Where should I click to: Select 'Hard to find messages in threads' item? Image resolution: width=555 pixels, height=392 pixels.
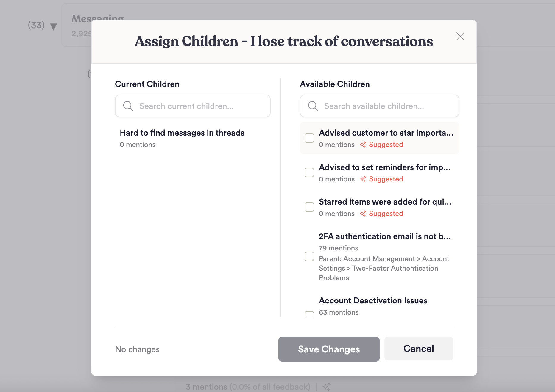tap(182, 133)
